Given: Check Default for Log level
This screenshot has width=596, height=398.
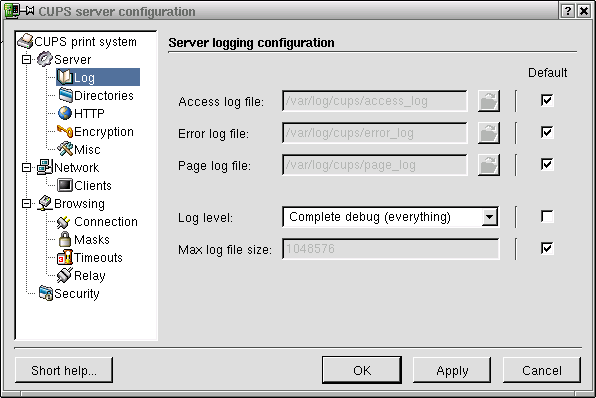Looking at the screenshot, I should click(x=547, y=217).
